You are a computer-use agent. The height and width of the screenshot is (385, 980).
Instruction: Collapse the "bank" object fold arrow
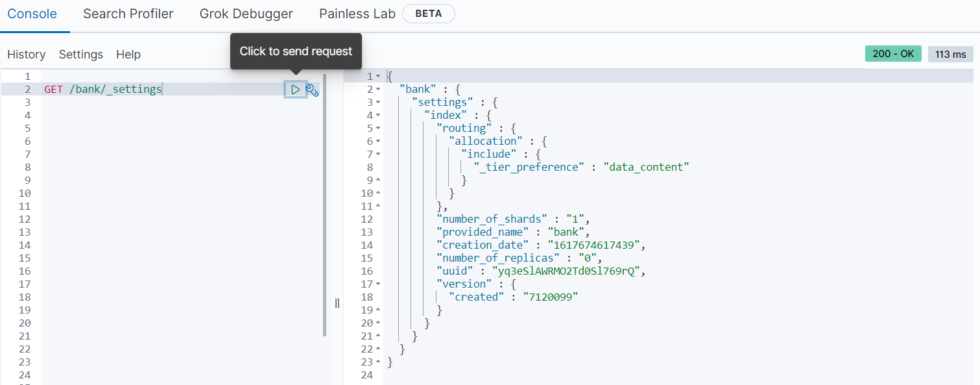[x=378, y=90]
